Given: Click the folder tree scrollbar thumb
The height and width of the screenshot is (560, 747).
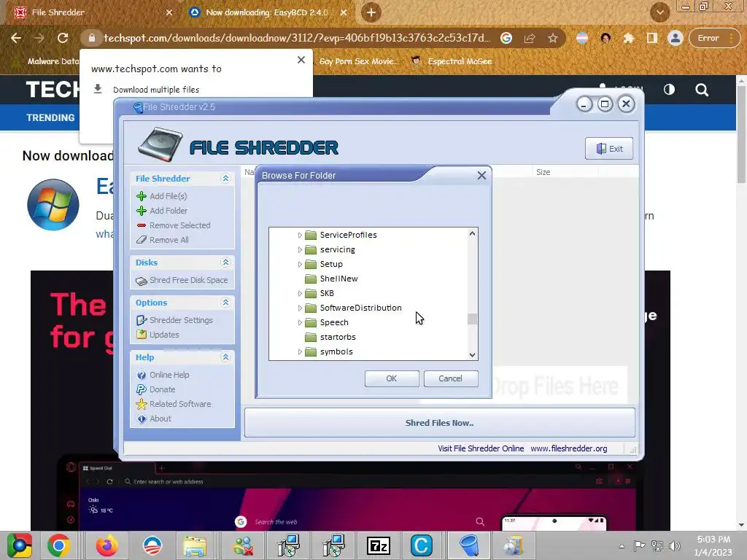Looking at the screenshot, I should [x=472, y=319].
